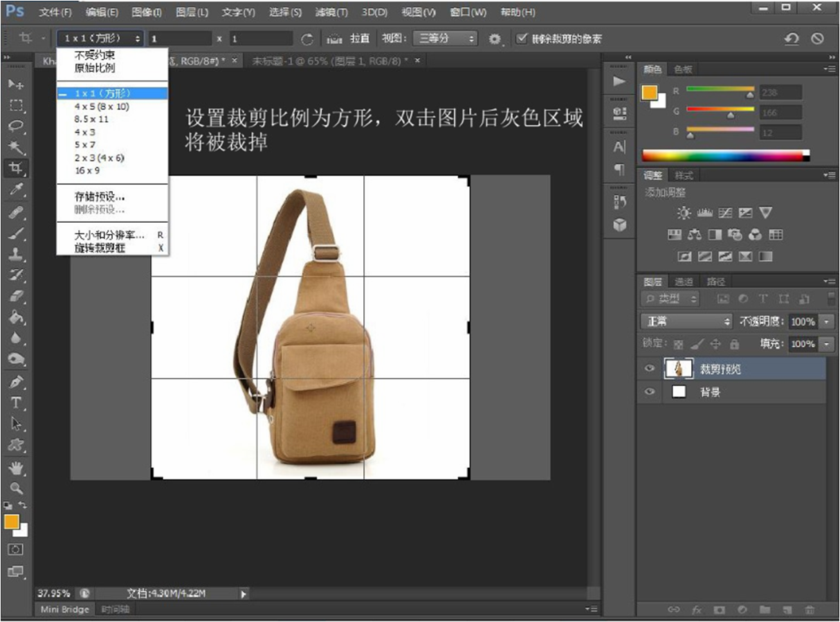Open the 三等分 view overlay dropdown
Screen dimensions: 840x622
[x=445, y=39]
